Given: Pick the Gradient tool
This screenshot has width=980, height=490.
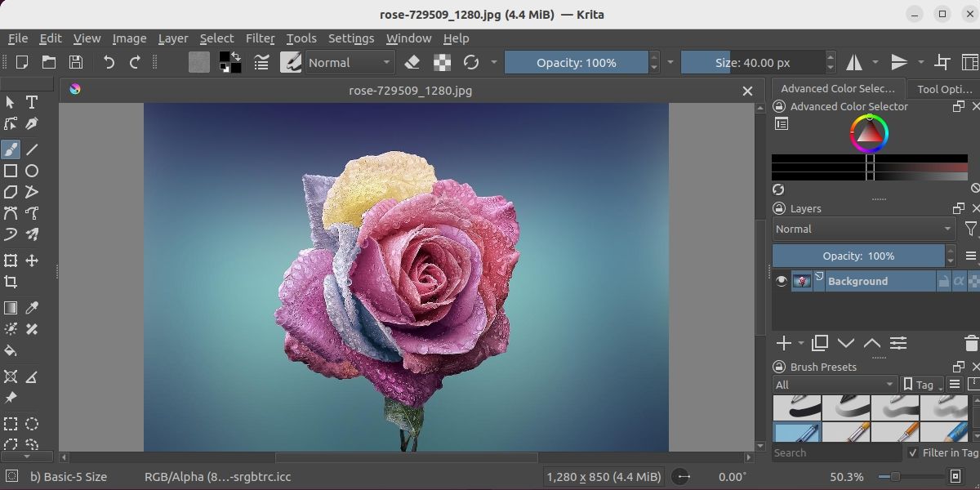Looking at the screenshot, I should click(x=11, y=308).
